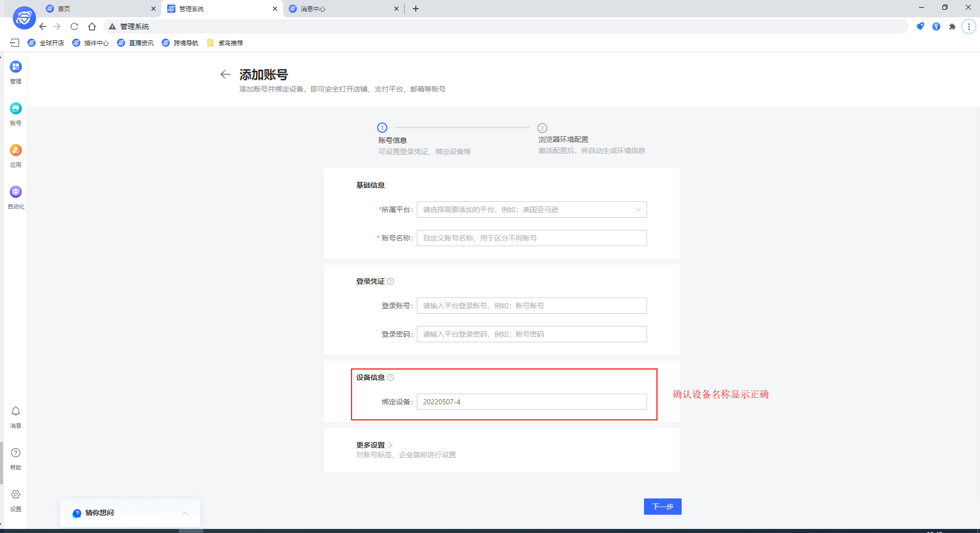This screenshot has width=980, height=533.
Task: Open 帮助 from the sidebar
Action: [x=15, y=458]
